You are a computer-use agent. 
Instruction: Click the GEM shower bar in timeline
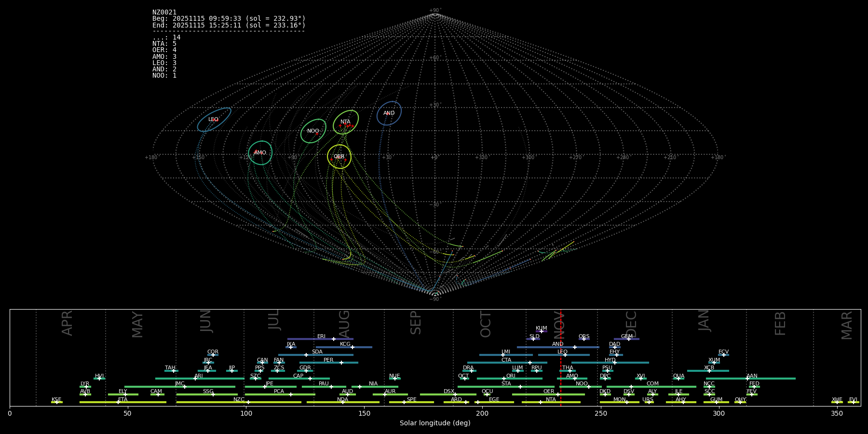pyautogui.click(x=626, y=339)
